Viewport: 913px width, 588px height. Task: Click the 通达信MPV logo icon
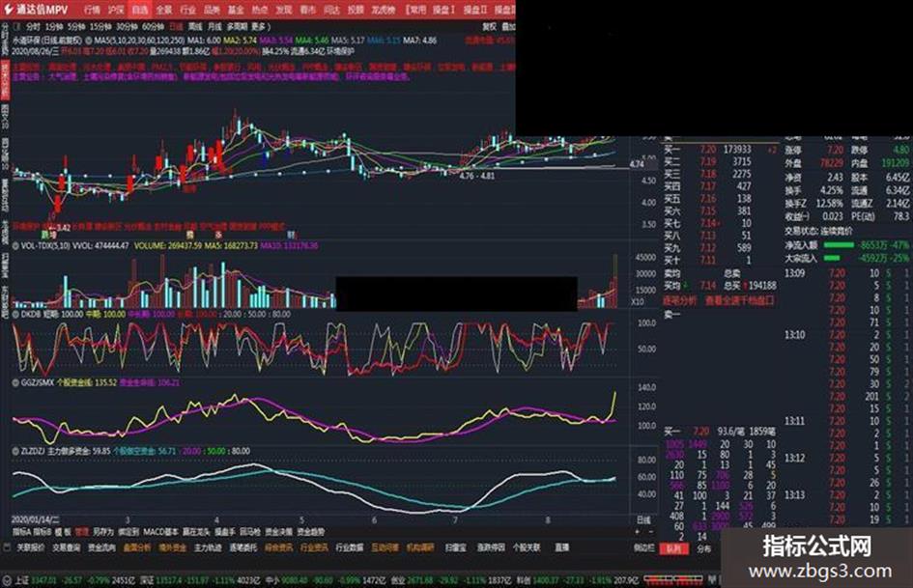8,10
